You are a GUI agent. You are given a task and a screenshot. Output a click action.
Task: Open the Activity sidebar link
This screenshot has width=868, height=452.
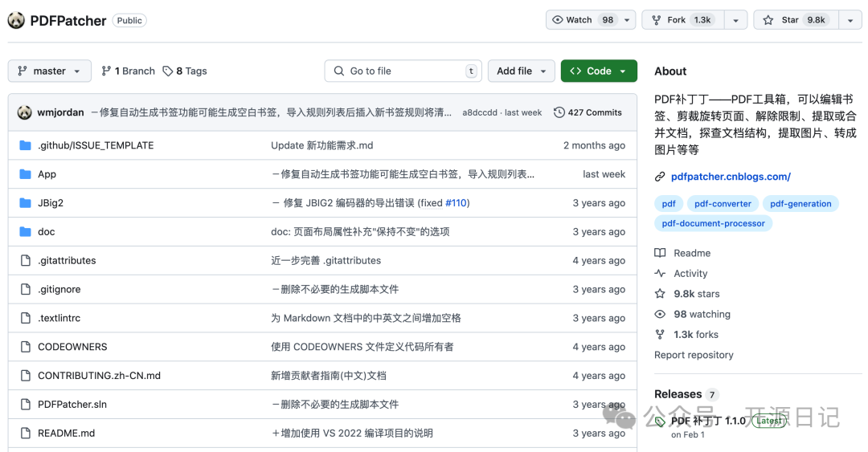(681, 273)
